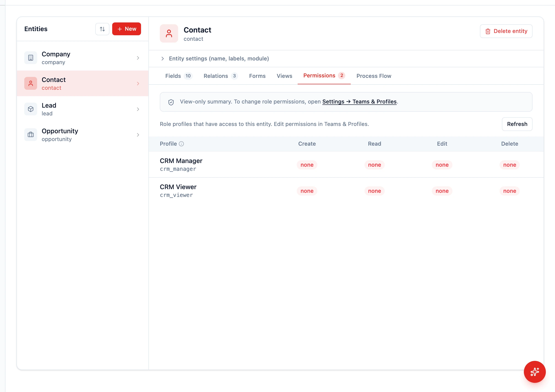
Task: Expand the Lead row chevron
Action: point(138,109)
